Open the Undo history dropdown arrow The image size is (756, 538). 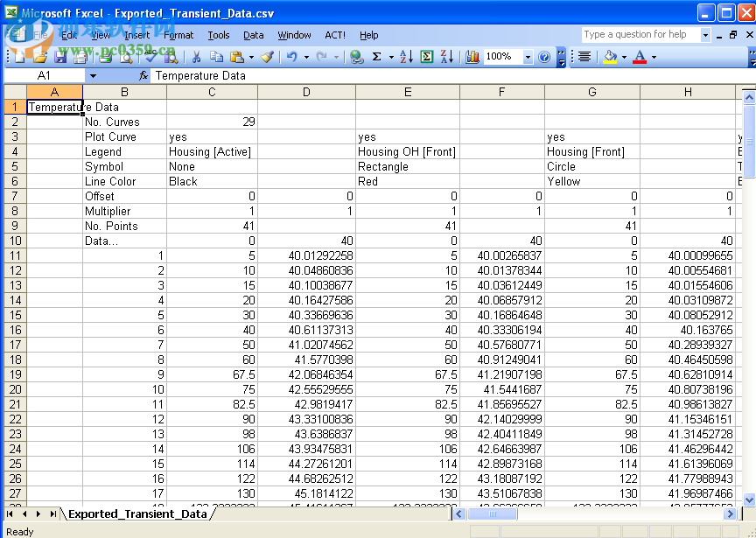[x=306, y=58]
